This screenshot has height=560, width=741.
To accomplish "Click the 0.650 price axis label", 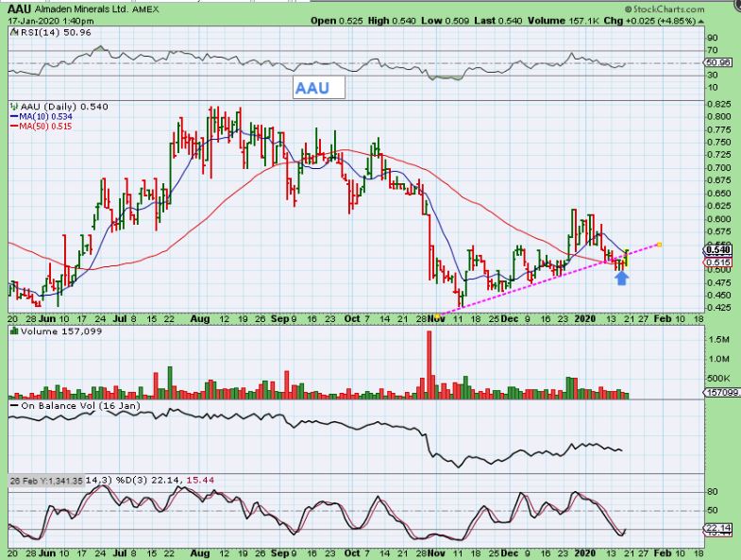I will [718, 194].
